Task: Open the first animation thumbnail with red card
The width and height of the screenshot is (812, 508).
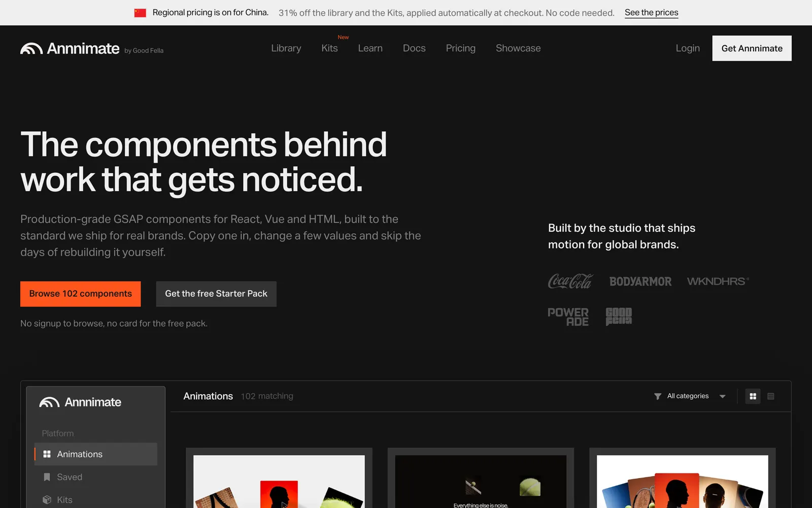Action: tap(279, 482)
